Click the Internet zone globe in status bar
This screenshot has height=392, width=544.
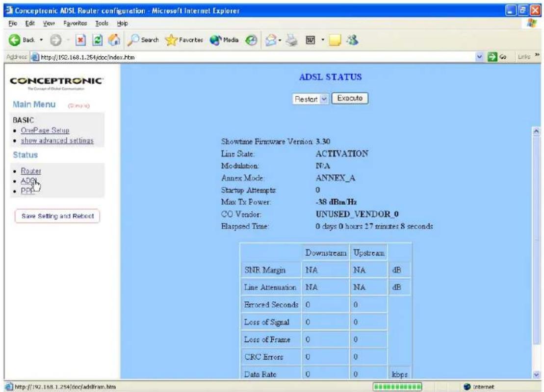coord(467,387)
